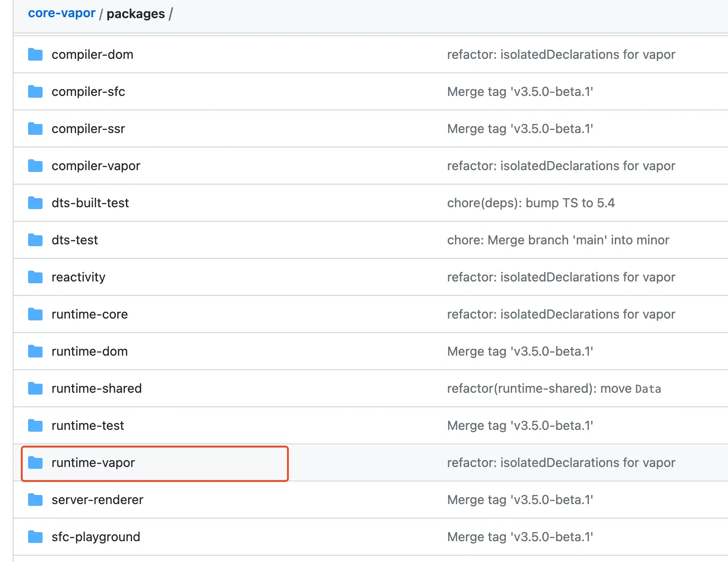View compiler-vapor's isolatedDeclarations commit message

[561, 166]
